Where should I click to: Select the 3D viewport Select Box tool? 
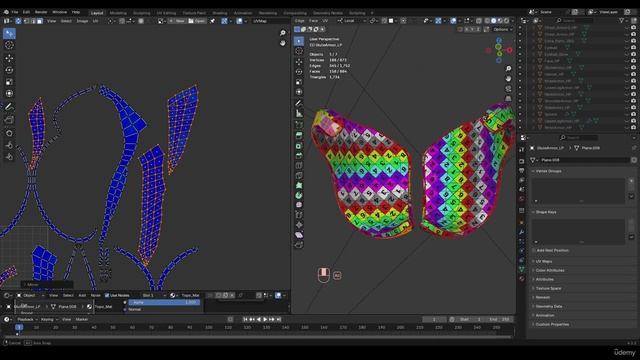click(x=299, y=41)
